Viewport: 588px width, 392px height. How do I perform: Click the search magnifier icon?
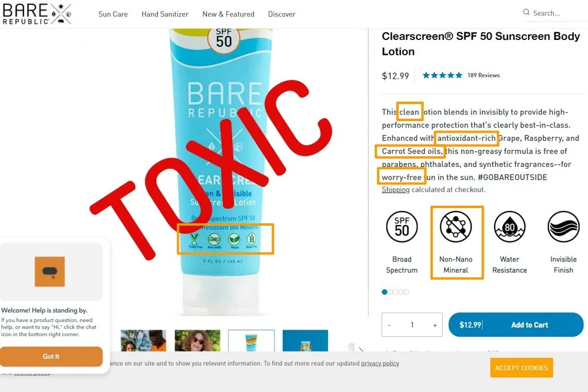526,12
